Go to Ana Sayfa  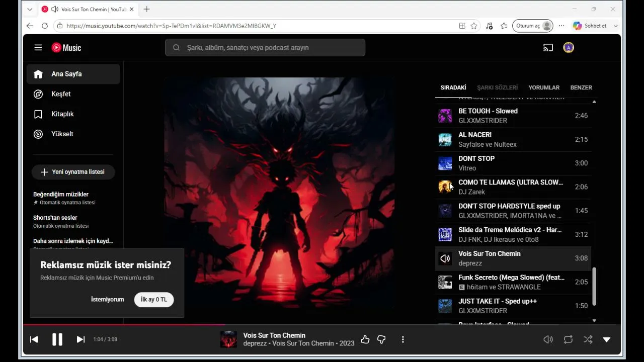(73, 74)
